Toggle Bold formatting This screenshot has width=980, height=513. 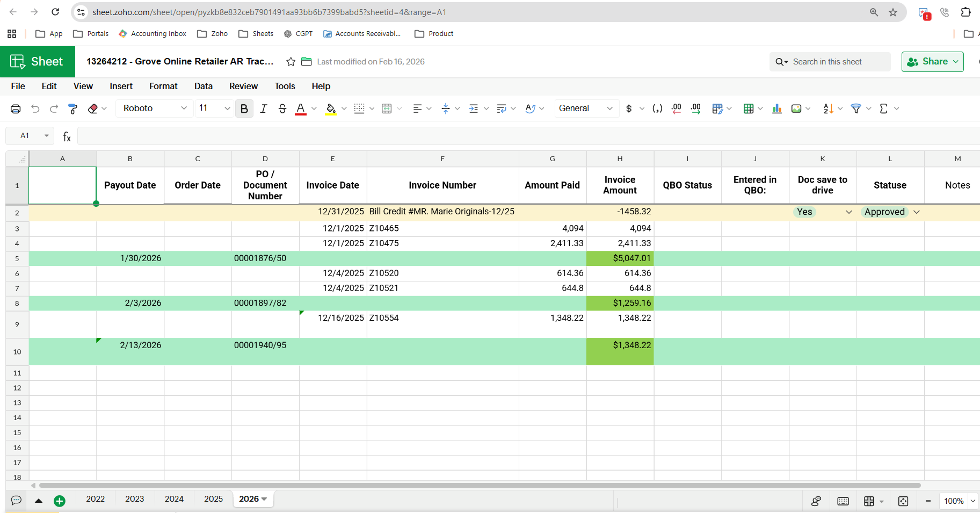pos(244,109)
